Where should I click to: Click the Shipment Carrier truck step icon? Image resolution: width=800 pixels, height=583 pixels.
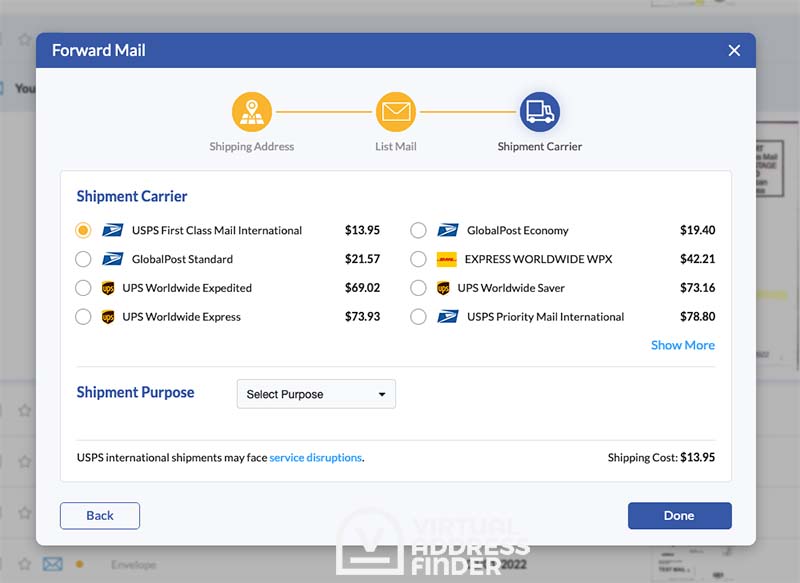[x=540, y=112]
